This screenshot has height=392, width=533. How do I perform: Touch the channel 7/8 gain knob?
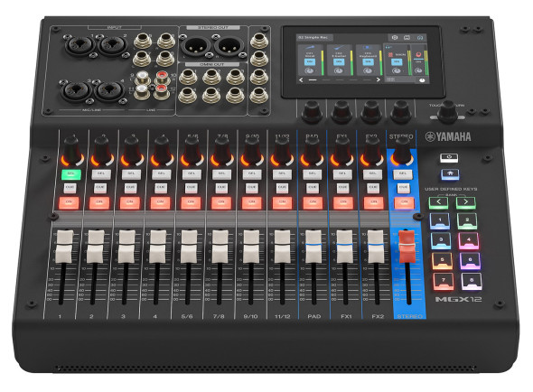pos(221,152)
